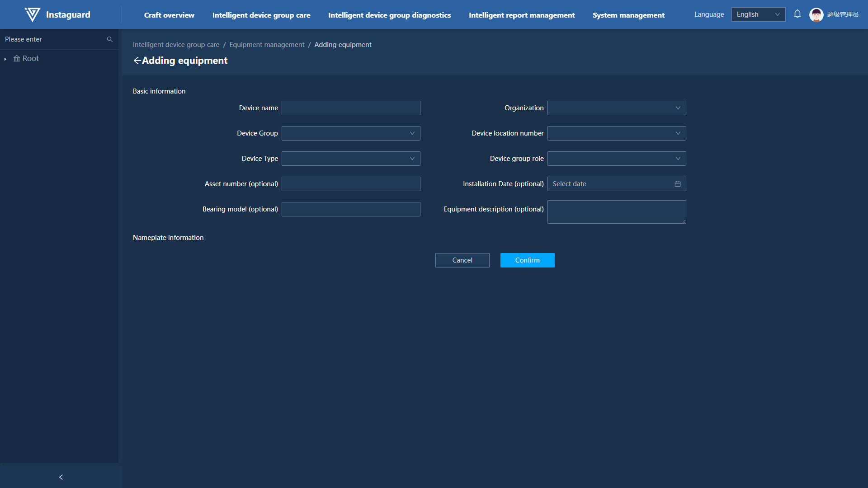Click the Instaguard logo icon

[32, 14]
